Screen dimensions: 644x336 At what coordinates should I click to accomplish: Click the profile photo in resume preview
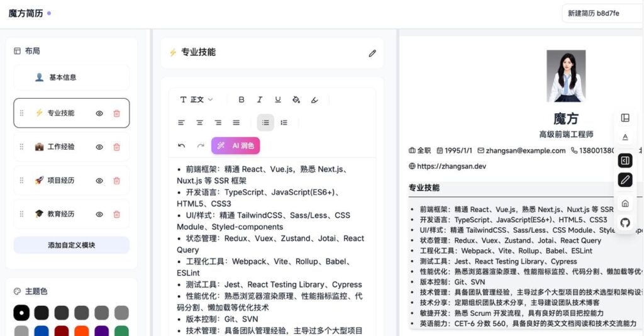point(566,76)
